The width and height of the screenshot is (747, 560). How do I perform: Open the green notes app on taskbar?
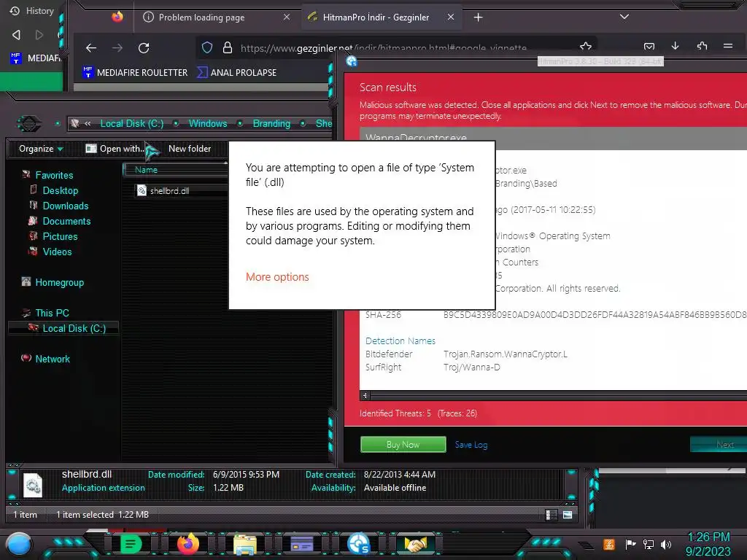click(131, 543)
